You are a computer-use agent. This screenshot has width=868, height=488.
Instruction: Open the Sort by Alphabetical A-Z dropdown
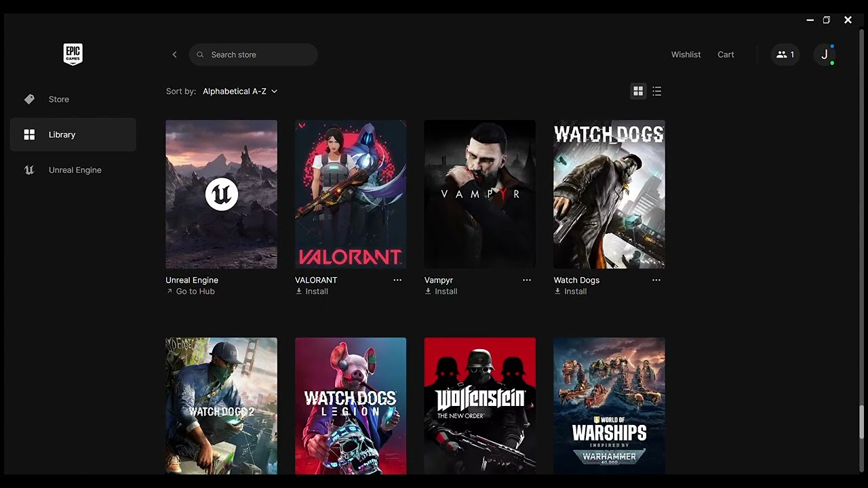[x=240, y=91]
